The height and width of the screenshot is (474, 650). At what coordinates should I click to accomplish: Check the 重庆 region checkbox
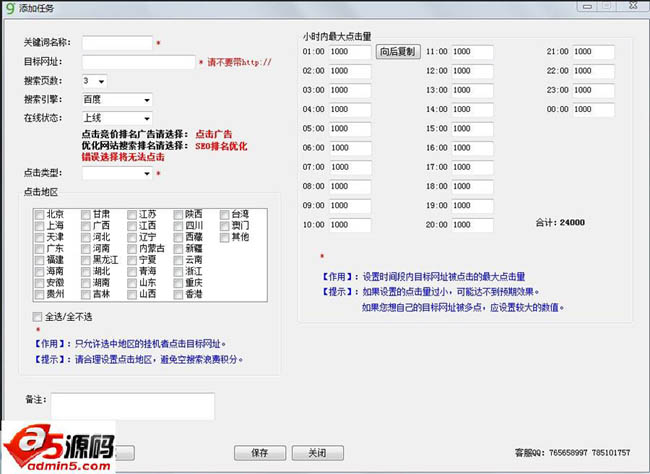pyautogui.click(x=178, y=283)
